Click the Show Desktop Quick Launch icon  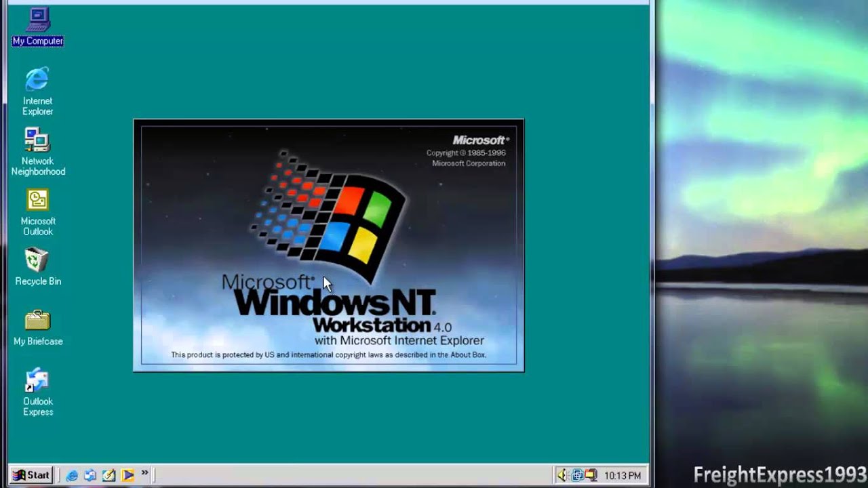coord(108,475)
